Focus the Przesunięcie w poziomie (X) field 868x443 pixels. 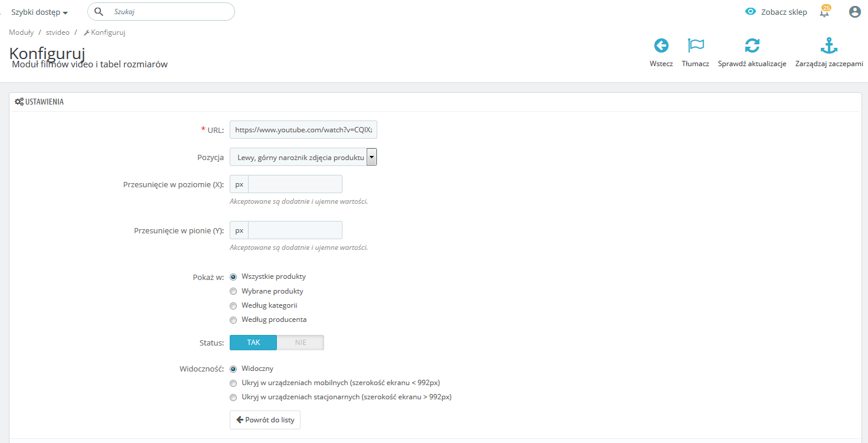pos(295,184)
